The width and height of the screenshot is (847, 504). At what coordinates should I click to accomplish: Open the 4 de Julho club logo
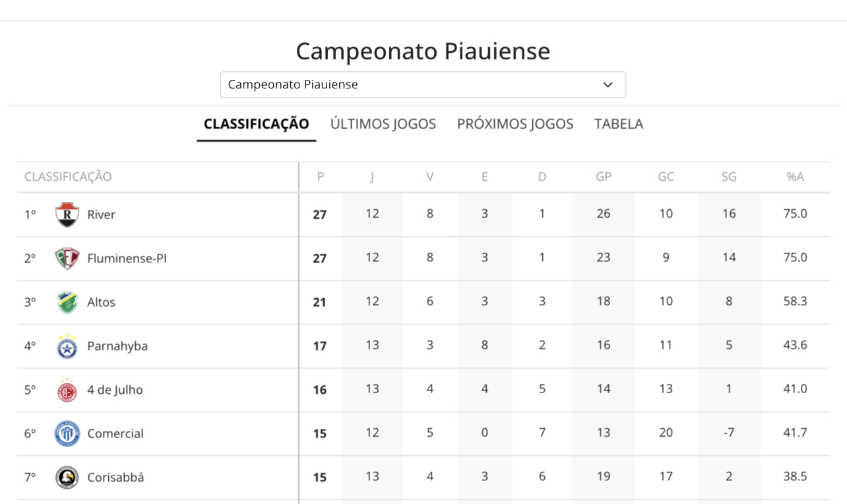tap(67, 390)
